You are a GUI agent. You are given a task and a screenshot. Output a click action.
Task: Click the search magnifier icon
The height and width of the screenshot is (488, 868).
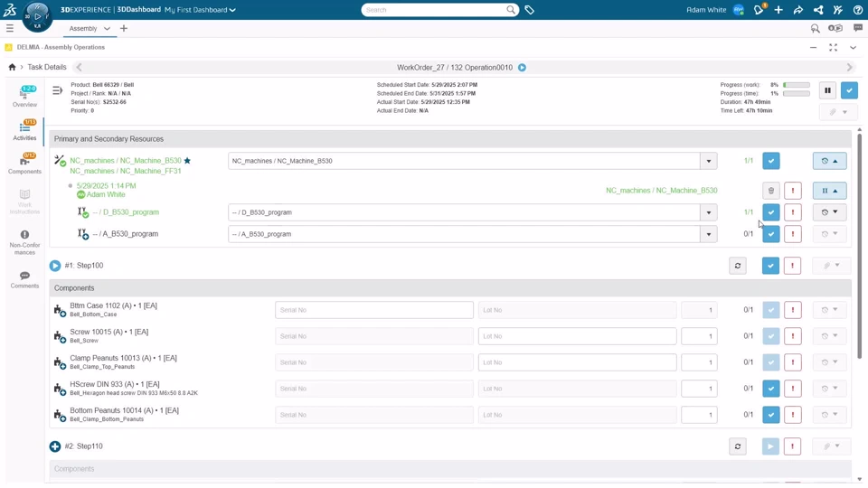tap(510, 10)
